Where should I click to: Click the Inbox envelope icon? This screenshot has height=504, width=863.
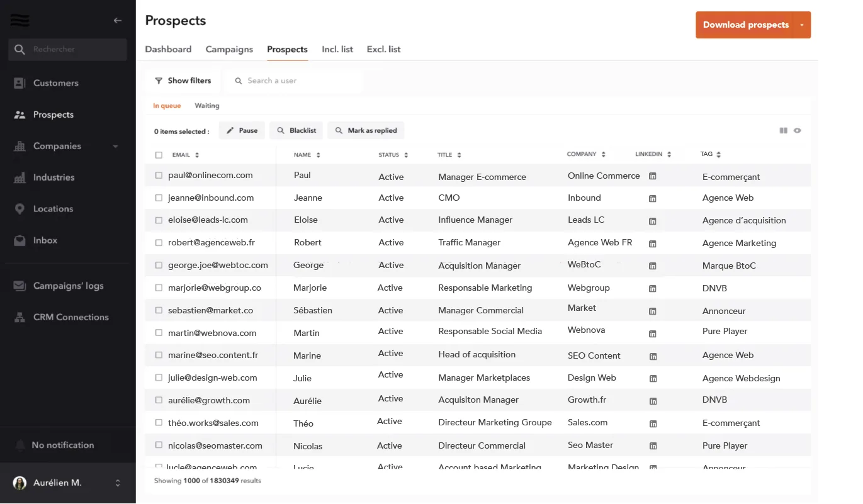20,240
